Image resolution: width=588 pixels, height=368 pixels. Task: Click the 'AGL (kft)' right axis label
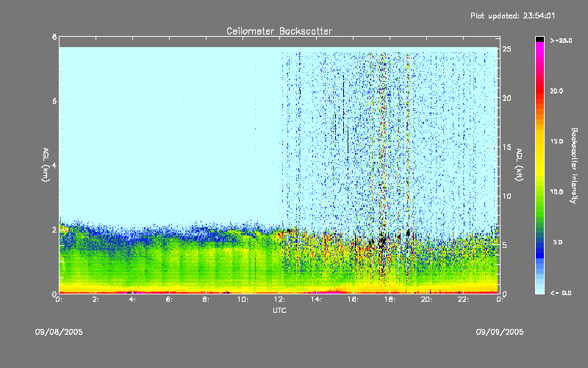(x=519, y=165)
